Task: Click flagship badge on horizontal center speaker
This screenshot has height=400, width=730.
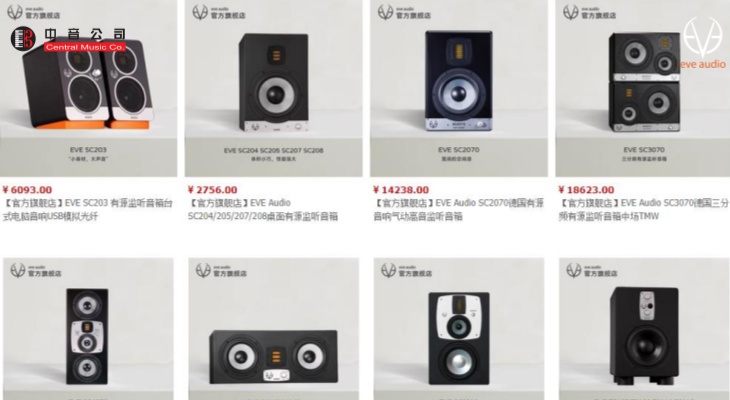Action: click(x=221, y=270)
